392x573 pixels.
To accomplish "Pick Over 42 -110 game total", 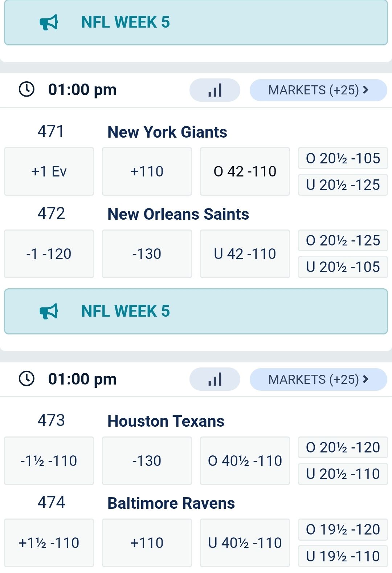I will pyautogui.click(x=245, y=171).
